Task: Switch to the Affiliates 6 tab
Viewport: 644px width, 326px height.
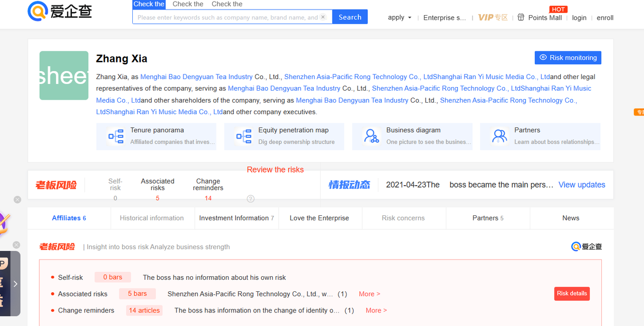Action: [69, 218]
